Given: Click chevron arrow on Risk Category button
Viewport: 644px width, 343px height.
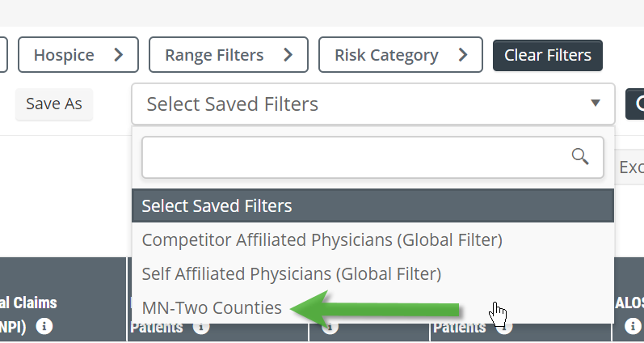Looking at the screenshot, I should (x=463, y=55).
